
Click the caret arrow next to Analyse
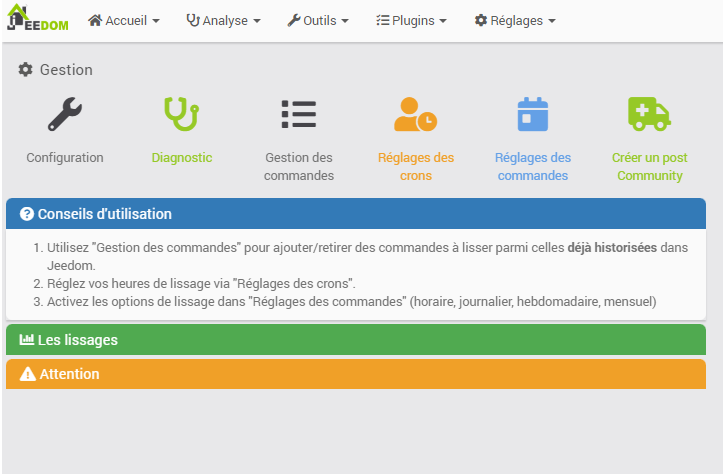257,21
